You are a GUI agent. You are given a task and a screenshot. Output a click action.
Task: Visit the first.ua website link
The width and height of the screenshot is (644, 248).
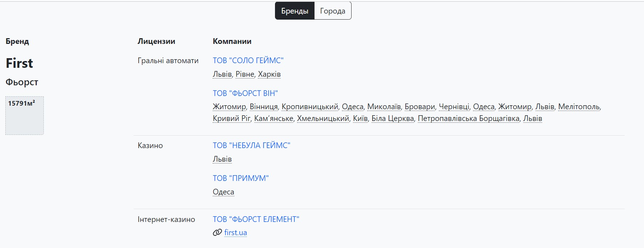[235, 233]
